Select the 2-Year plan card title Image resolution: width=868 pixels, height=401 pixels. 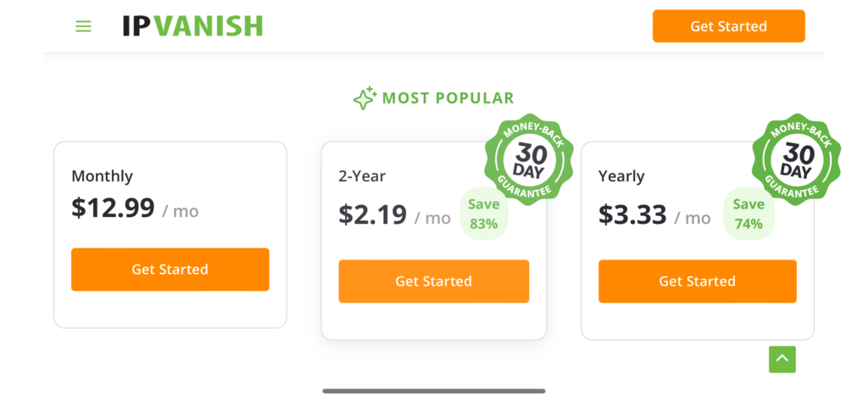[x=362, y=176]
